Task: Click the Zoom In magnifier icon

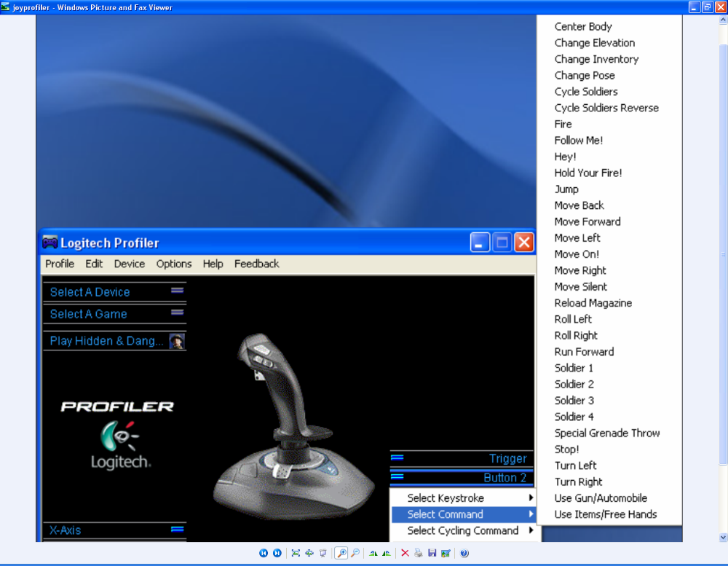Action: point(341,553)
